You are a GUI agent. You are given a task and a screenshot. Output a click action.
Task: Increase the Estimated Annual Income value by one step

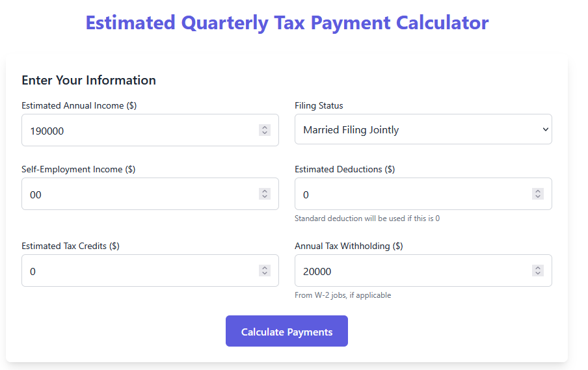265,127
